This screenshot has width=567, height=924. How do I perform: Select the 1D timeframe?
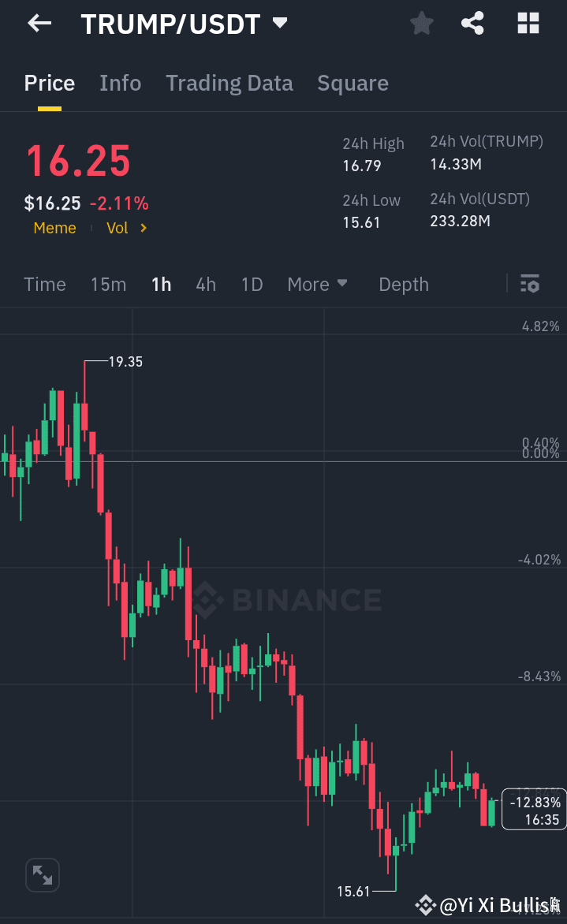252,284
